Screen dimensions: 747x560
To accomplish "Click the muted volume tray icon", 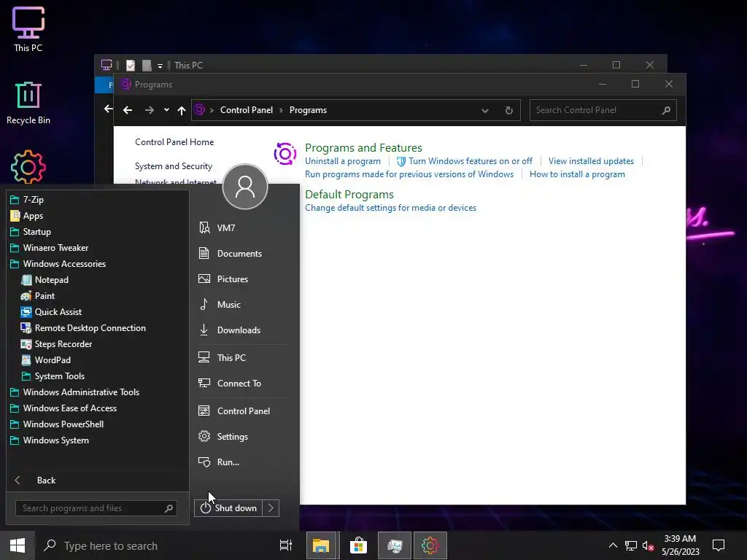I will [648, 545].
